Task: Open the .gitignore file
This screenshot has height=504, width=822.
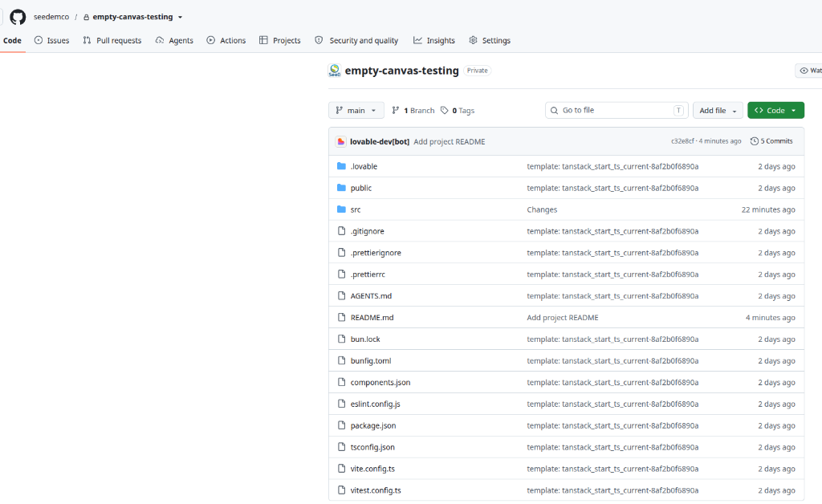Action: click(x=368, y=231)
